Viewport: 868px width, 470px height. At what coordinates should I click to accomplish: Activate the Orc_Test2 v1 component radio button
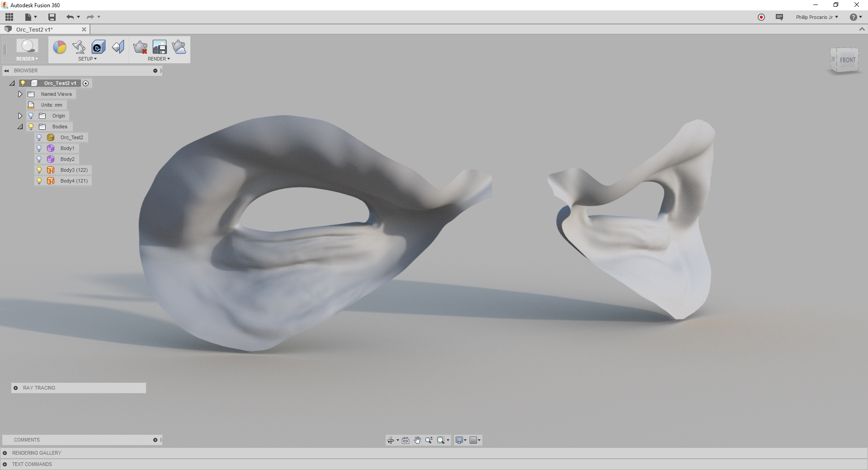coord(86,83)
